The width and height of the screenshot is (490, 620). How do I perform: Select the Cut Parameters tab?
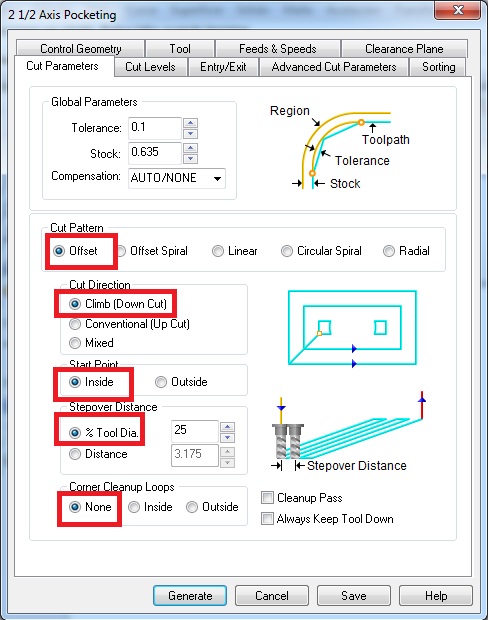(x=62, y=66)
